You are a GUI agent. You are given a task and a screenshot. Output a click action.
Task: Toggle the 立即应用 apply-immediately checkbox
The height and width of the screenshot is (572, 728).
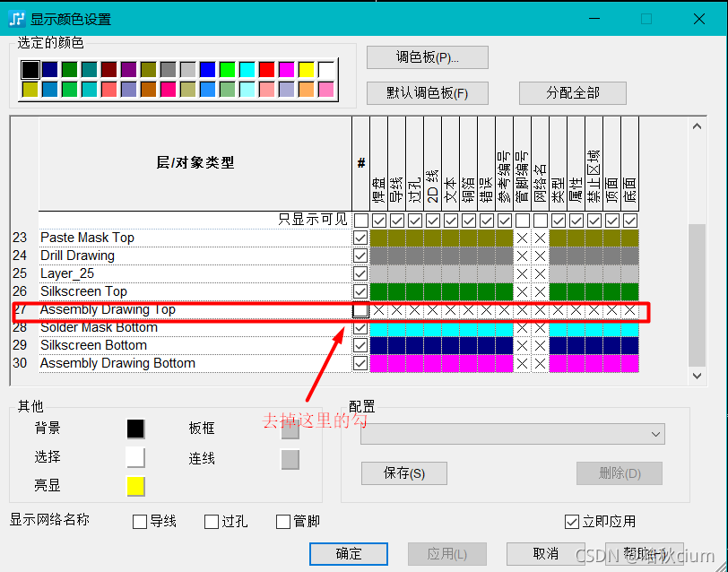572,522
